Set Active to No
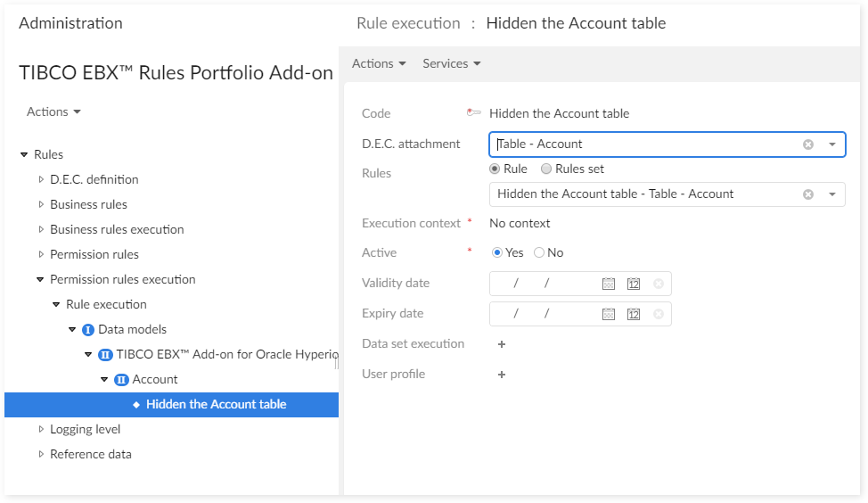Screen dimensions: 868x503 pyautogui.click(x=539, y=253)
